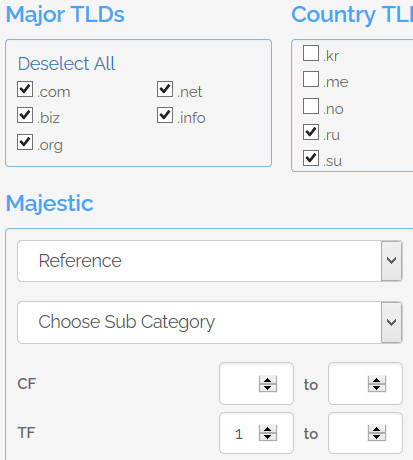Click the TF minimum field showing 1
Image resolution: width=413 pixels, height=460 pixels.
256,433
